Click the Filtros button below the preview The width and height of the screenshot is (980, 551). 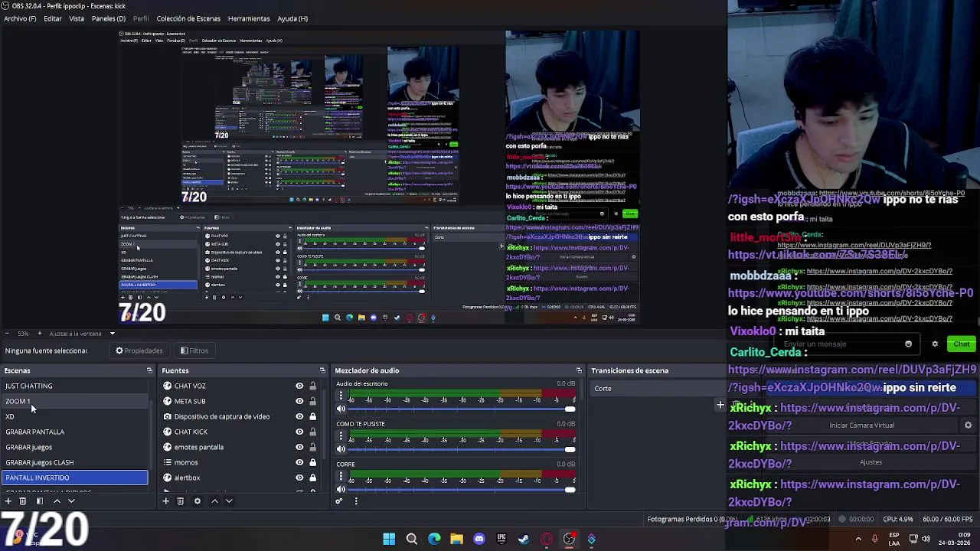pyautogui.click(x=194, y=350)
